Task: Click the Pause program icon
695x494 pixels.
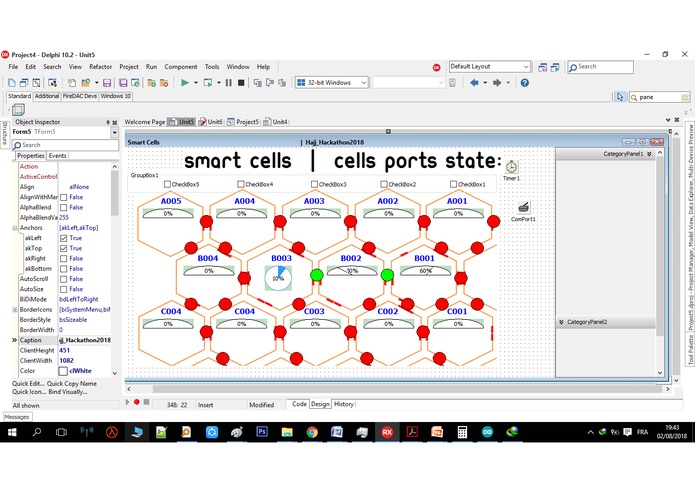Action: click(229, 83)
